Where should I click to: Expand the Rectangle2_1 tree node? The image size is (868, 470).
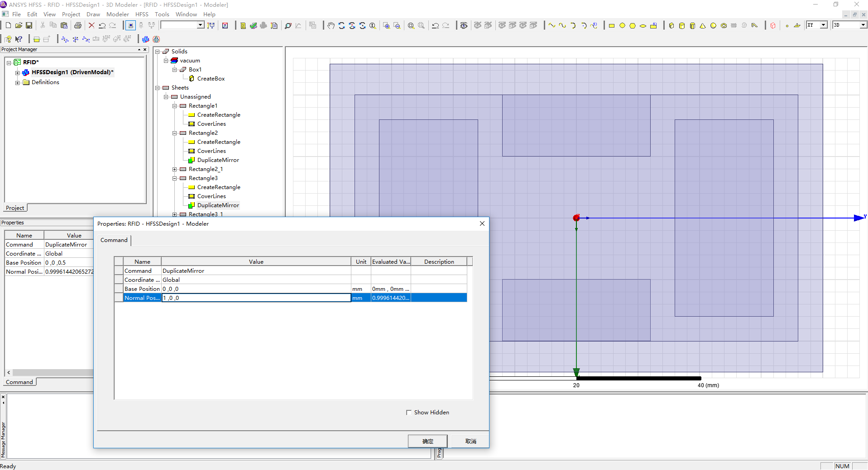[175, 169]
